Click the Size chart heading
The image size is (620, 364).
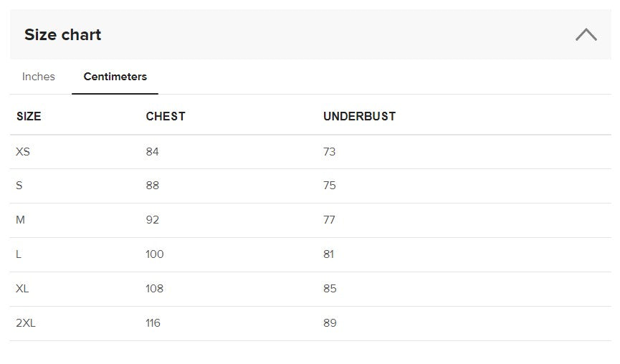63,34
